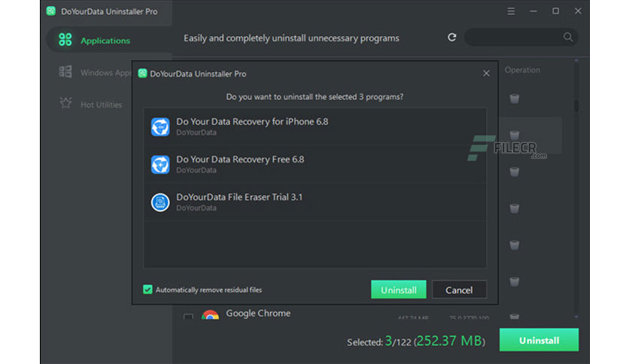Minimize the Uninstaller Pro window

[x=533, y=11]
